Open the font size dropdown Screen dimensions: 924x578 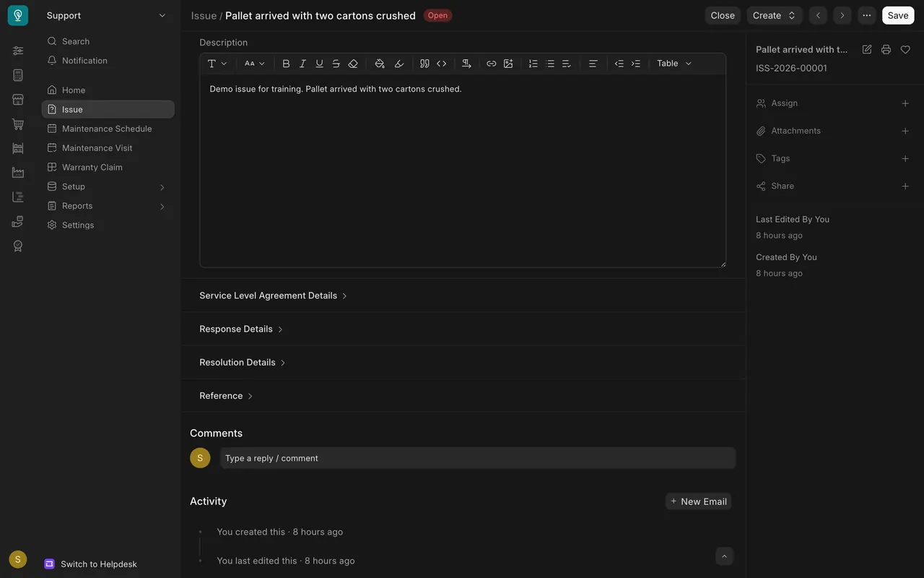point(255,64)
